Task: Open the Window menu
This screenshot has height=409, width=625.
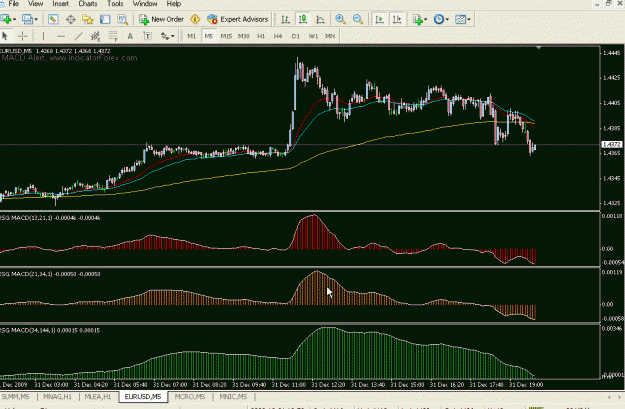Action: (145, 4)
